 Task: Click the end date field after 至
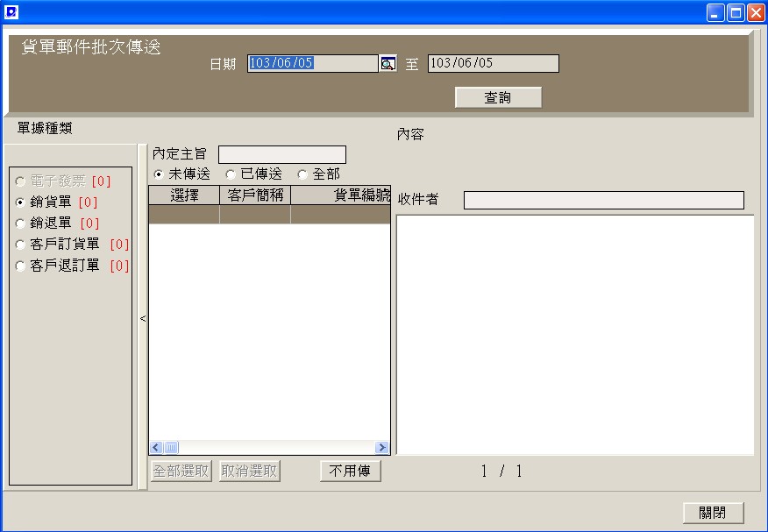click(x=494, y=64)
